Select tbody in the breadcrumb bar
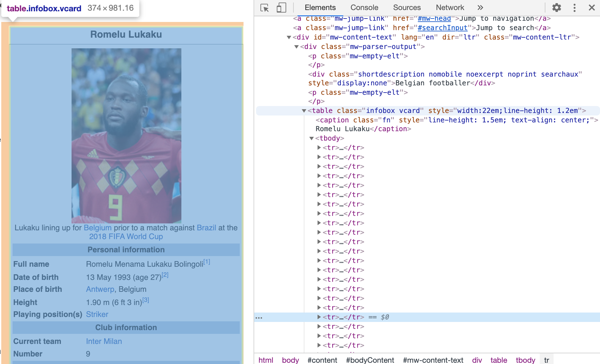The height and width of the screenshot is (364, 600). [x=525, y=360]
